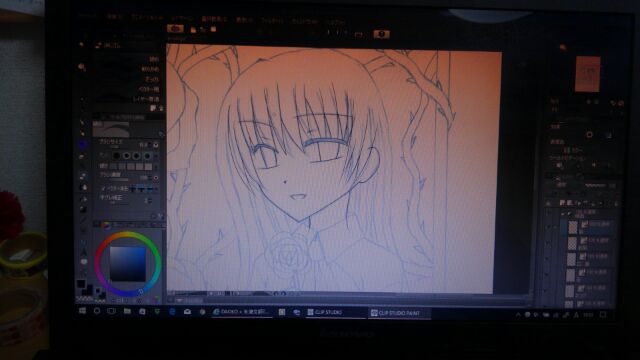
Task: Open the Action Center notification icon
Action: 604,315
